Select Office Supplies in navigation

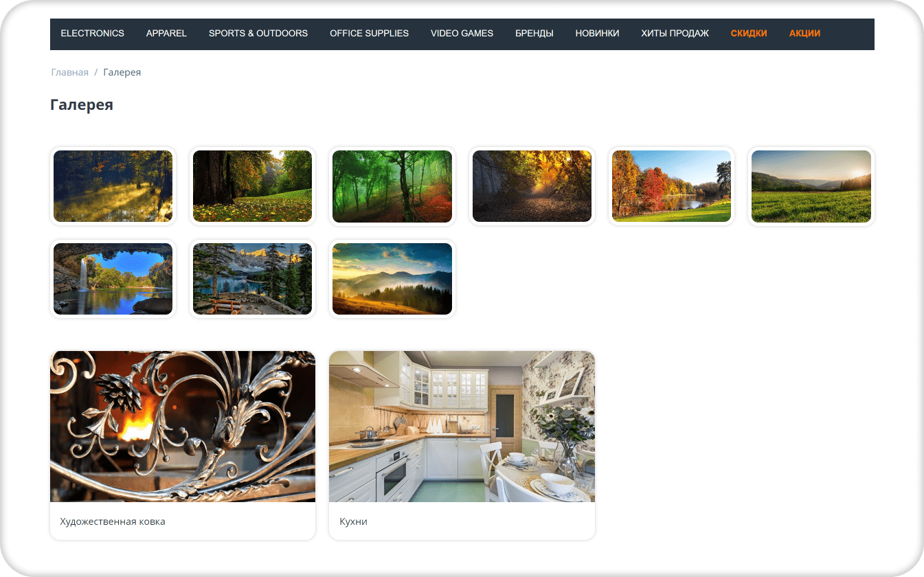[369, 33]
